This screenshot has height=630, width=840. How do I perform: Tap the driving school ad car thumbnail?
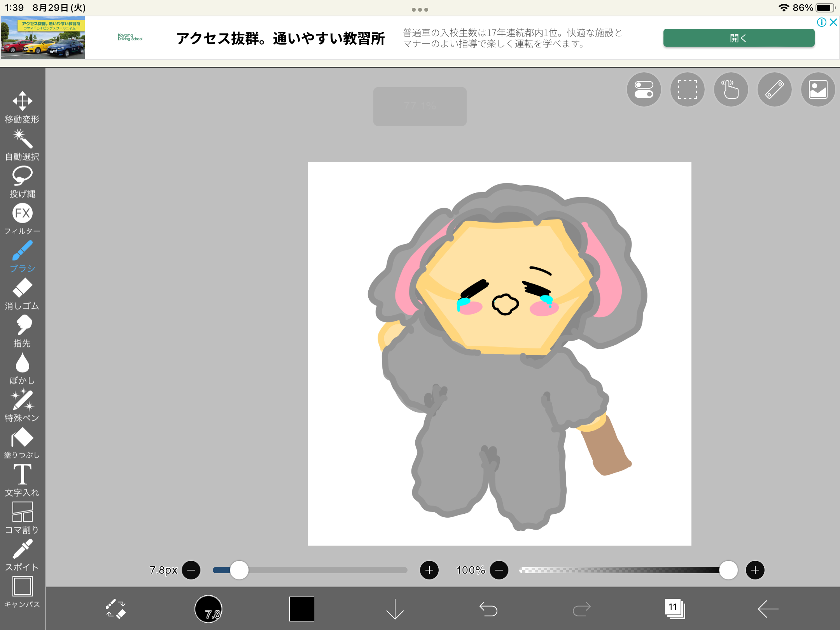[43, 38]
